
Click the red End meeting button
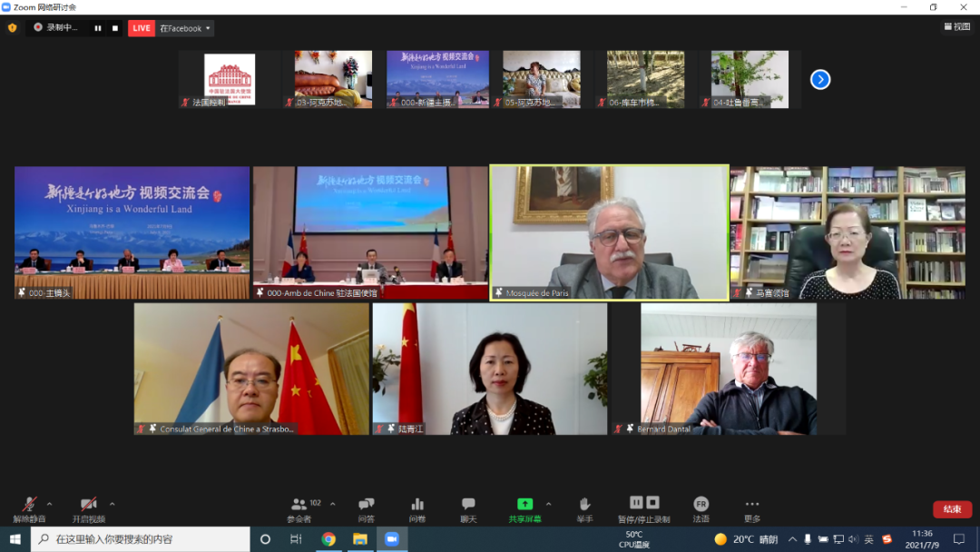click(x=952, y=509)
